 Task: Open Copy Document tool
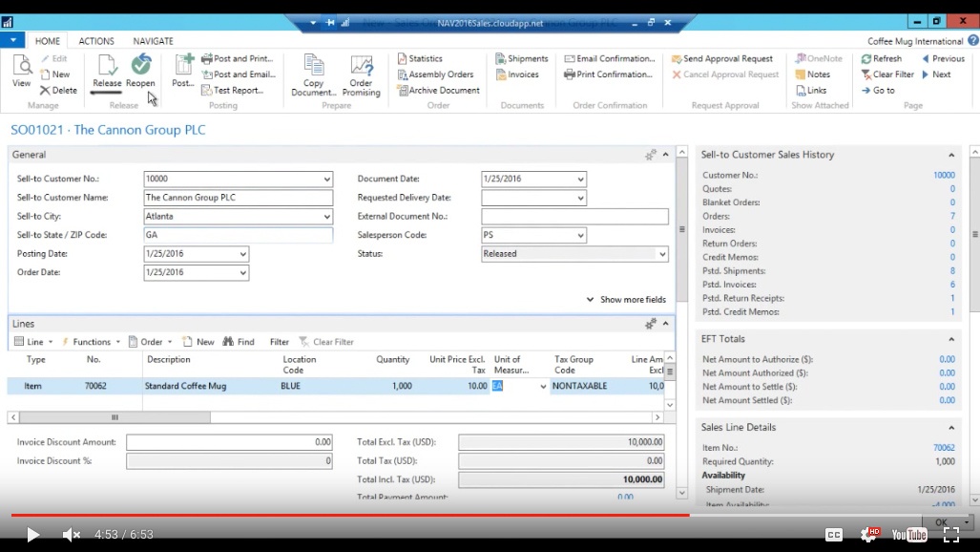click(313, 75)
